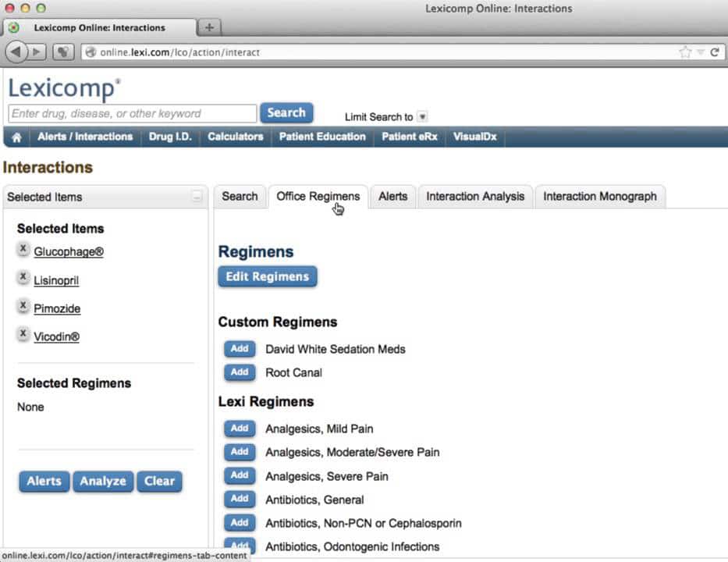Add David White Sedation Meds regimen
728x562 pixels.
pos(240,349)
